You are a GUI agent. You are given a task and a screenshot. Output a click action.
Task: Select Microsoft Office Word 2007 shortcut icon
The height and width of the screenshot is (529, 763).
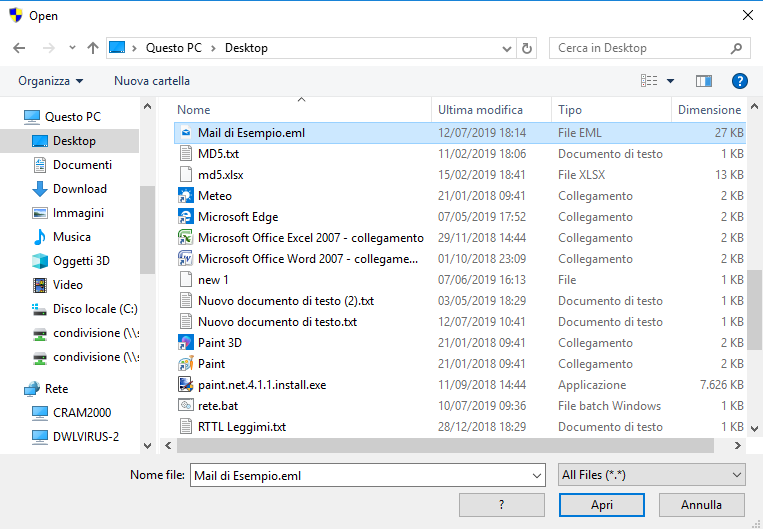click(185, 258)
